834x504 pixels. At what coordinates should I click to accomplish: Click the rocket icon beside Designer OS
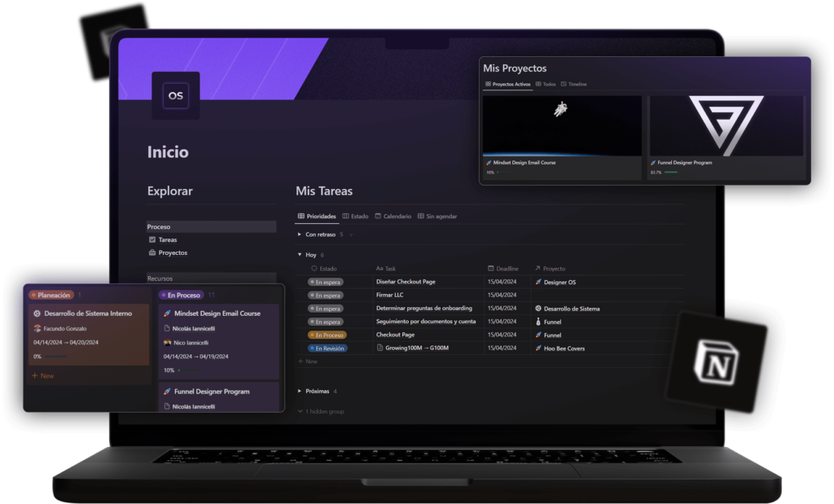point(538,282)
